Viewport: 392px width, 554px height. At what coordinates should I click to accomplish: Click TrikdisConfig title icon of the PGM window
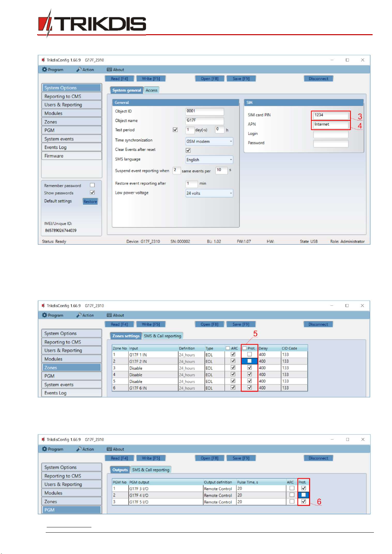[43, 439]
